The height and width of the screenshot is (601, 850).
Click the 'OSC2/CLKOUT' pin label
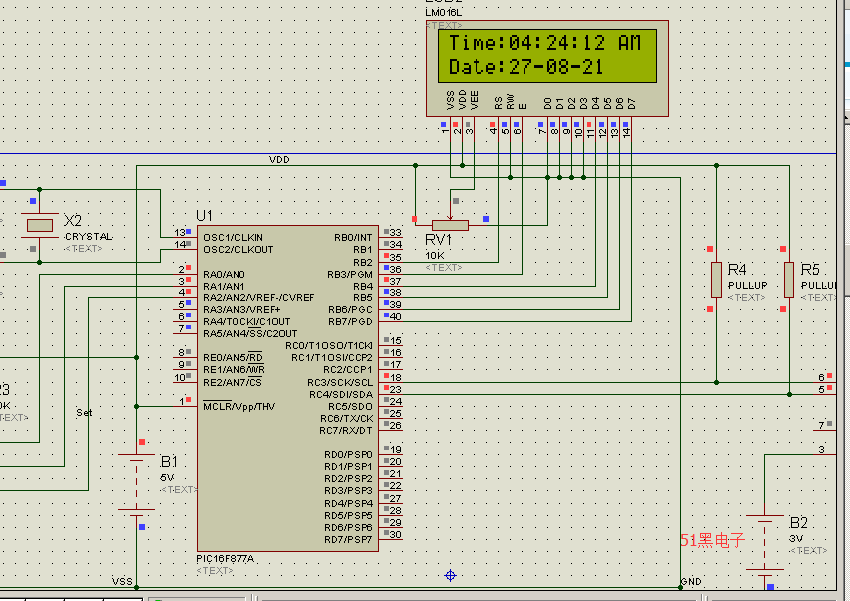pyautogui.click(x=238, y=249)
